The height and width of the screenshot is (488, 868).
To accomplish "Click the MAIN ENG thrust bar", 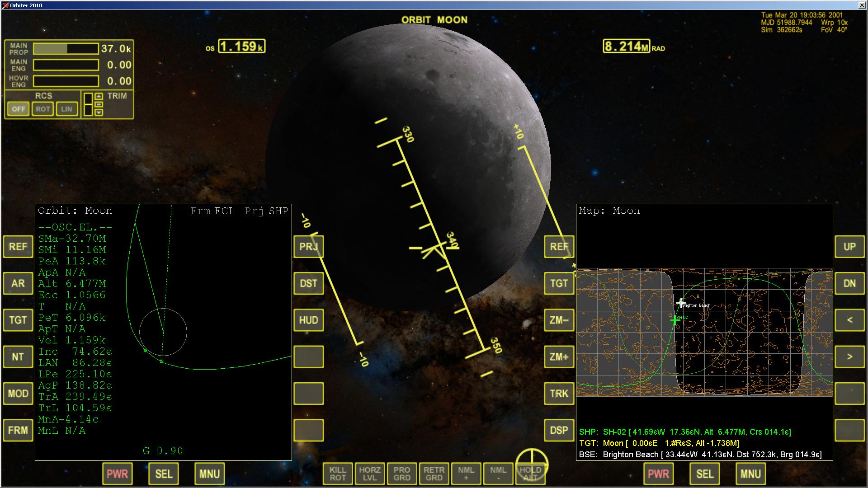I will [66, 65].
